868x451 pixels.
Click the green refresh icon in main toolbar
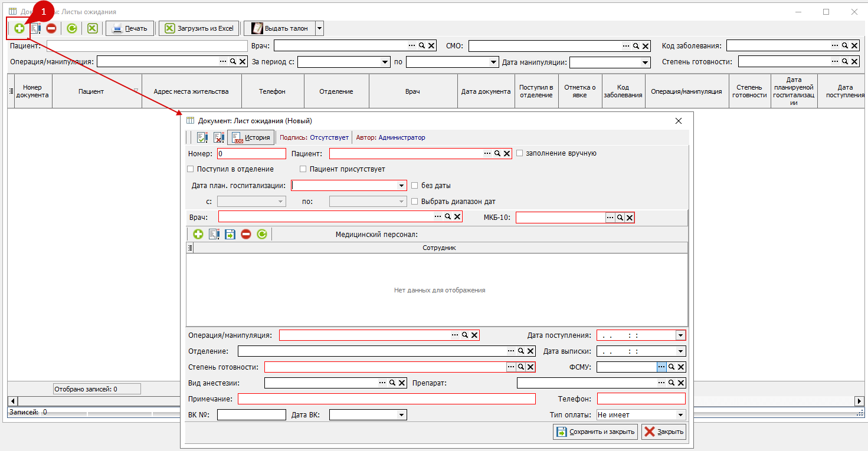coord(72,28)
